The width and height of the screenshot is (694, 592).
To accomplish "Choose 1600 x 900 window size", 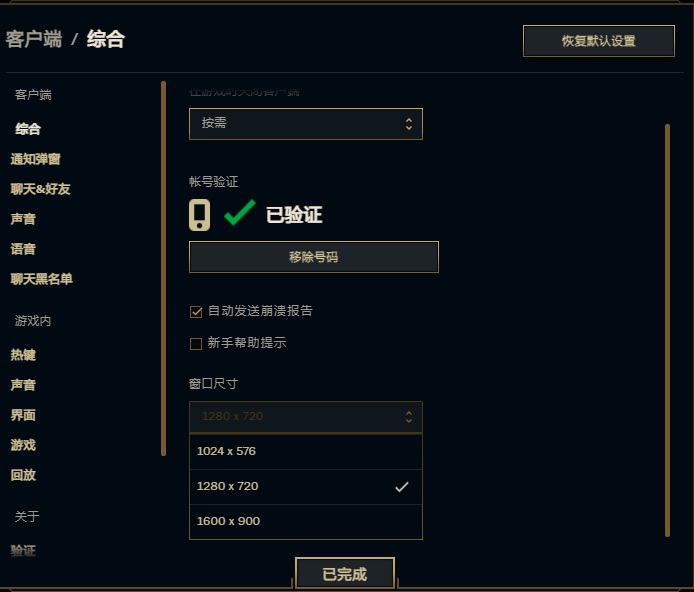I will click(x=305, y=521).
